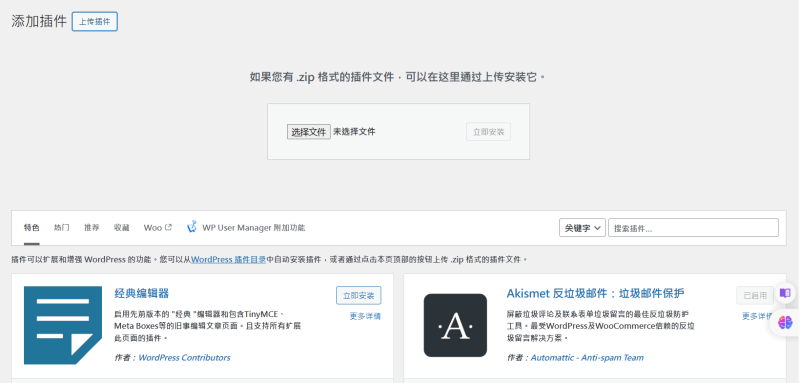The width and height of the screenshot is (800, 383).
Task: Open the 经典编辑器 plugin title link
Action: [x=142, y=293]
